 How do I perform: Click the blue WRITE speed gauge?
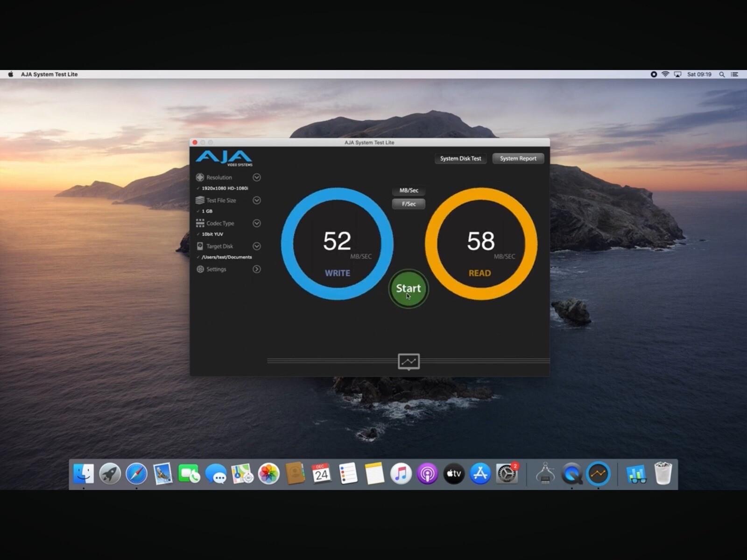[337, 244]
